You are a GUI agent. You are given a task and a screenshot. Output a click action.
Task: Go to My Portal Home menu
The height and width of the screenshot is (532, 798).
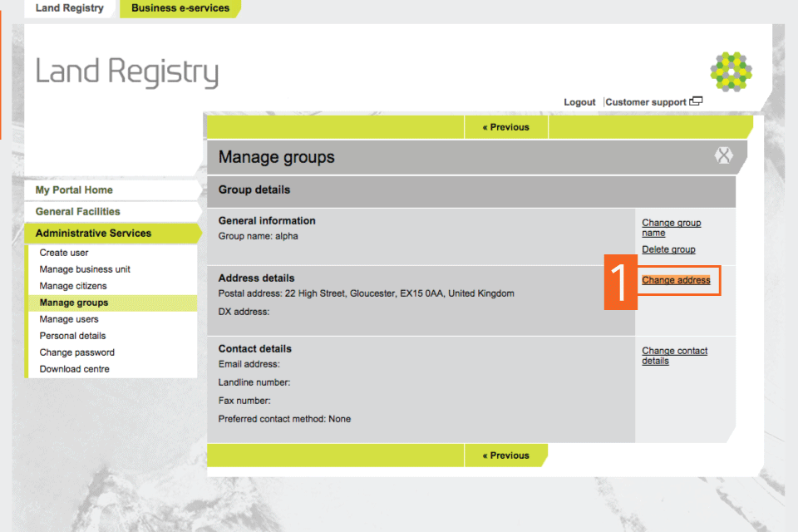click(74, 190)
